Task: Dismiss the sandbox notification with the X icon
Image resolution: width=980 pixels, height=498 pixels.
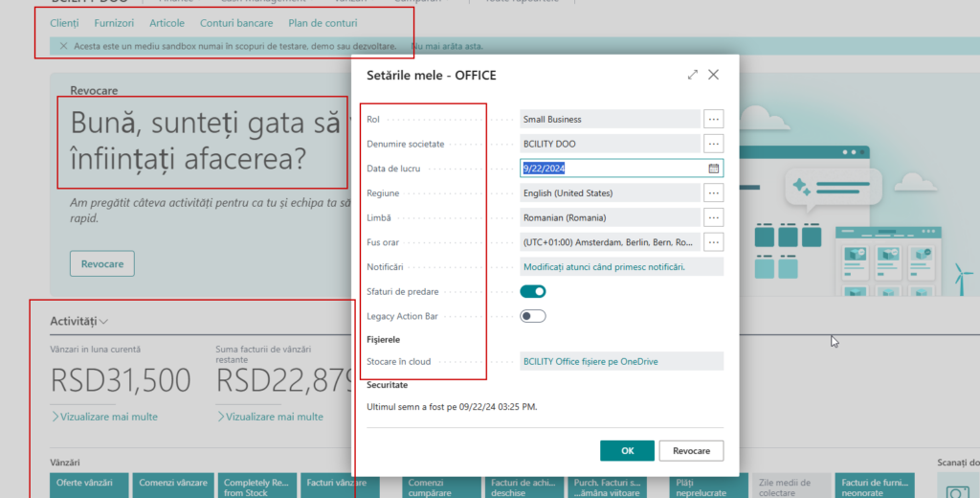Action: pyautogui.click(x=63, y=46)
